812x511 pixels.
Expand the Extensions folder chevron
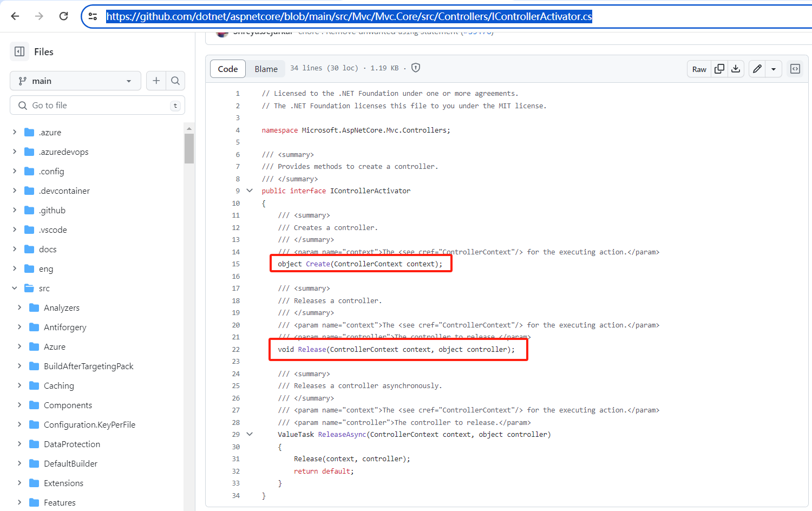click(x=19, y=483)
